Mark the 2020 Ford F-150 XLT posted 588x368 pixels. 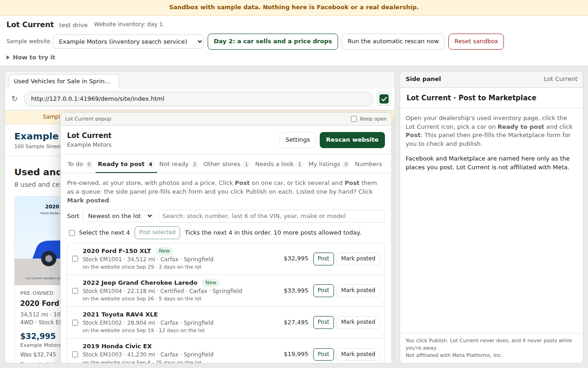click(x=358, y=259)
